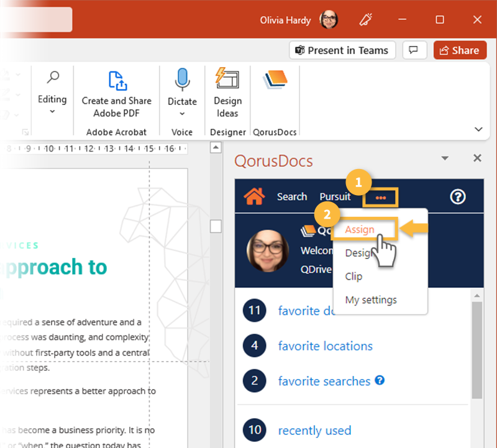Click the 11 favorite documents count badge
Image resolution: width=497 pixels, height=448 pixels.
coord(255,311)
